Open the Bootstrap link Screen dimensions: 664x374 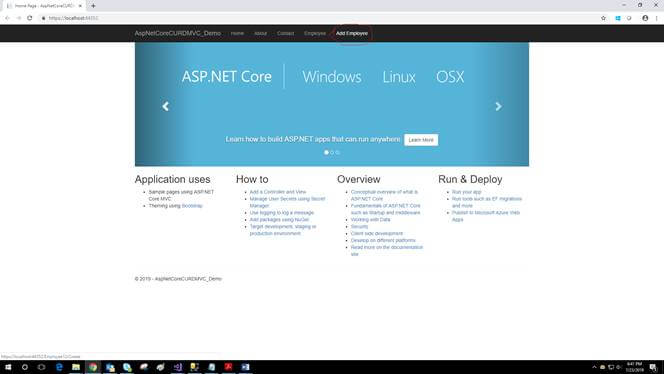192,206
